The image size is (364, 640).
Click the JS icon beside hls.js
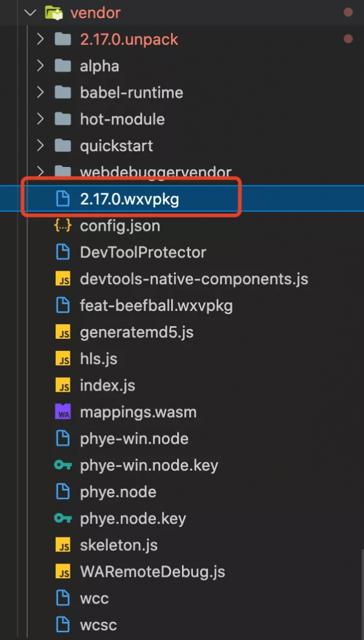pos(62,359)
